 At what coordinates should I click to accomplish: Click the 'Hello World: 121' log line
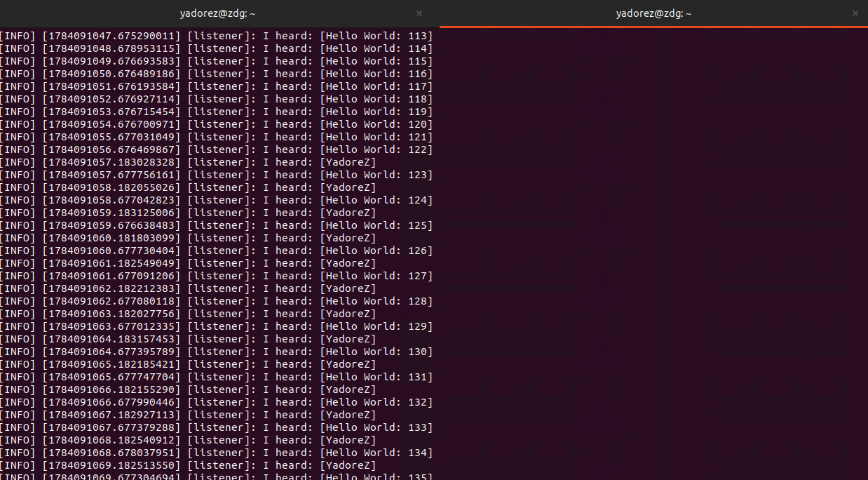pos(217,137)
